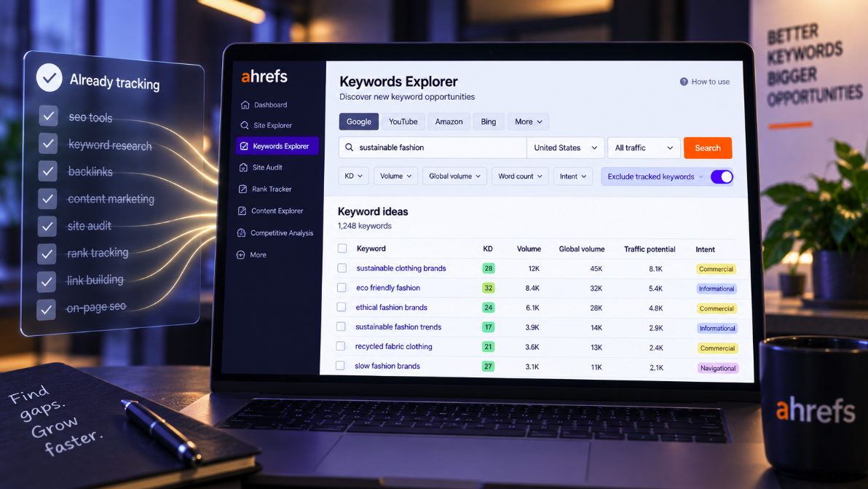Open sustainable clothing brands keyword link

pyautogui.click(x=401, y=268)
